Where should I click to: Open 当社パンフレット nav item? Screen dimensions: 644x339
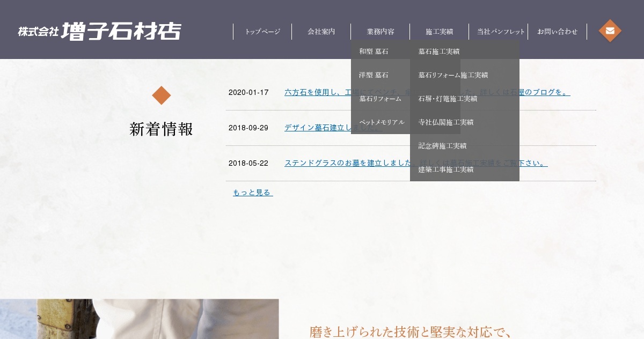point(499,32)
